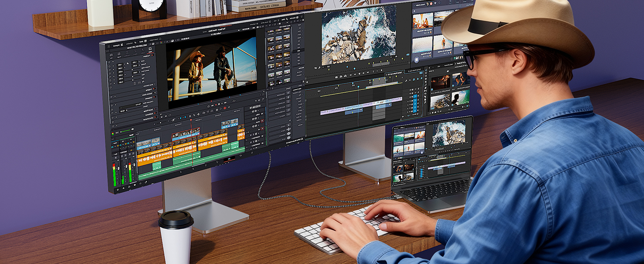Click the red playhead marker on left timeline
This screenshot has width=644, height=264.
[191, 120]
